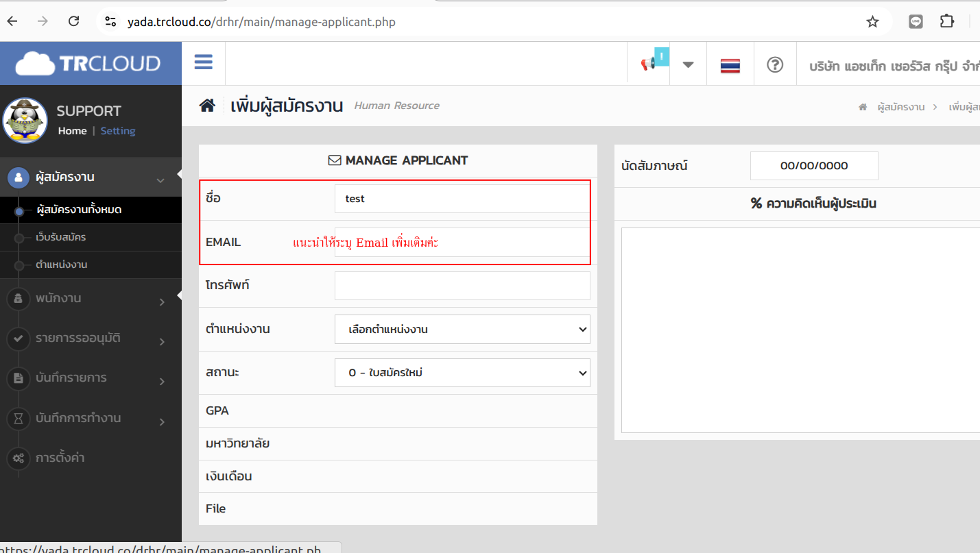This screenshot has width=980, height=553.
Task: Open the Setting link under SUPPORT
Action: point(118,131)
